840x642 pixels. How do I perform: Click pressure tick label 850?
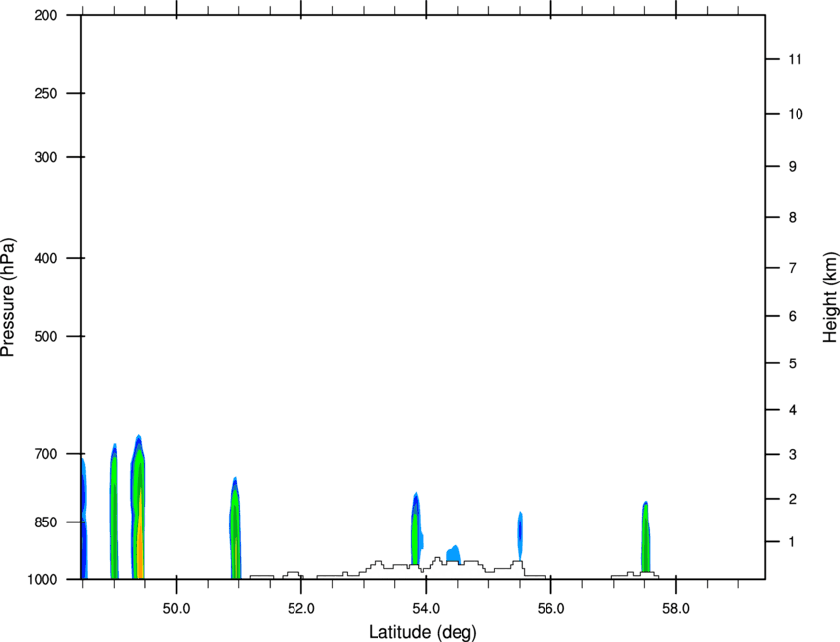coord(45,522)
